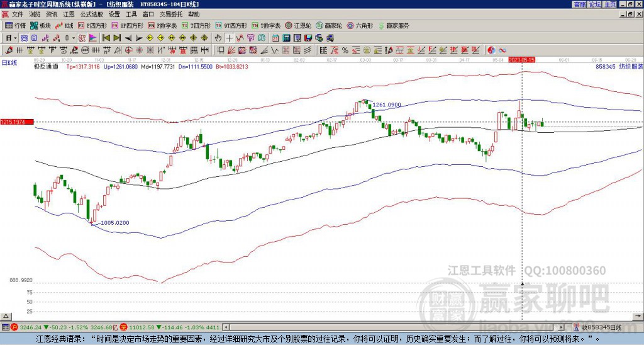Screen dimensions: 644x345
Task: Click the circle-with-line measurement icon
Action: [85, 50]
